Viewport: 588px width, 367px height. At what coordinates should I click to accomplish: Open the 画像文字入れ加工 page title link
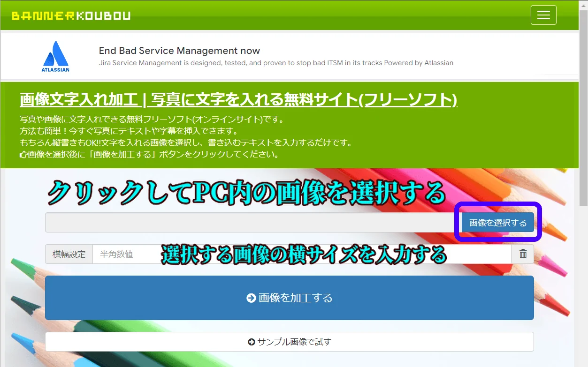[x=238, y=99]
